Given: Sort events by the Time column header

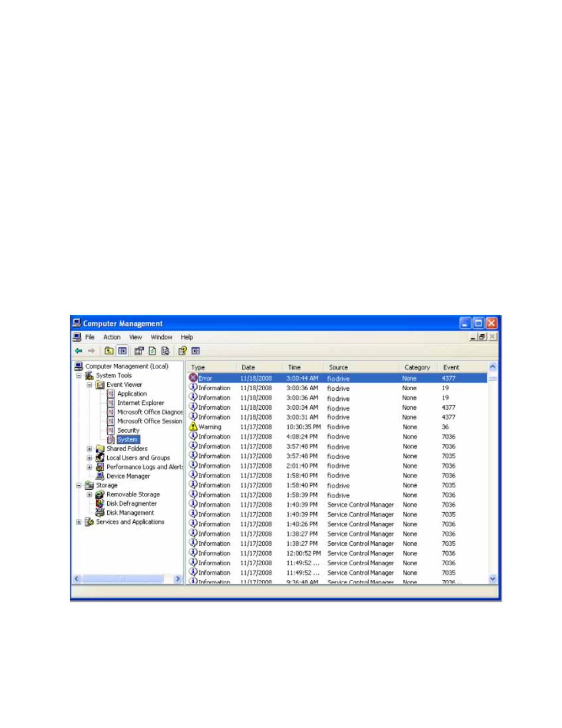Looking at the screenshot, I should tap(303, 367).
